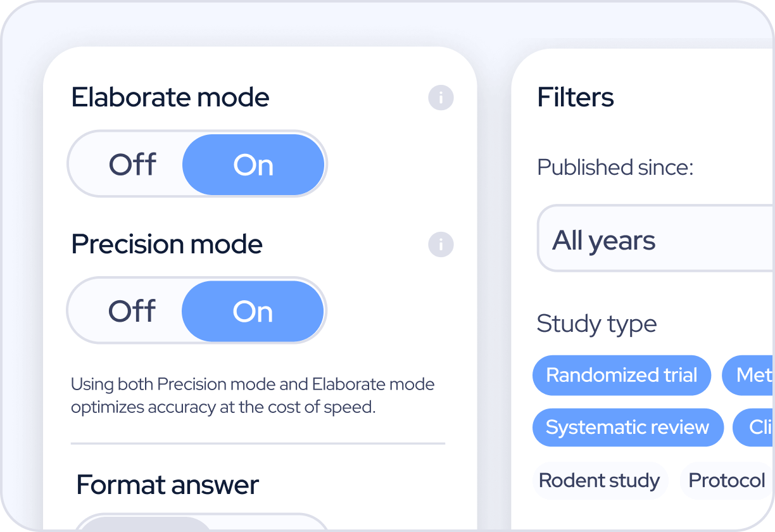This screenshot has width=775, height=532.
Task: Switch Precision mode to Off
Action: pyautogui.click(x=132, y=312)
